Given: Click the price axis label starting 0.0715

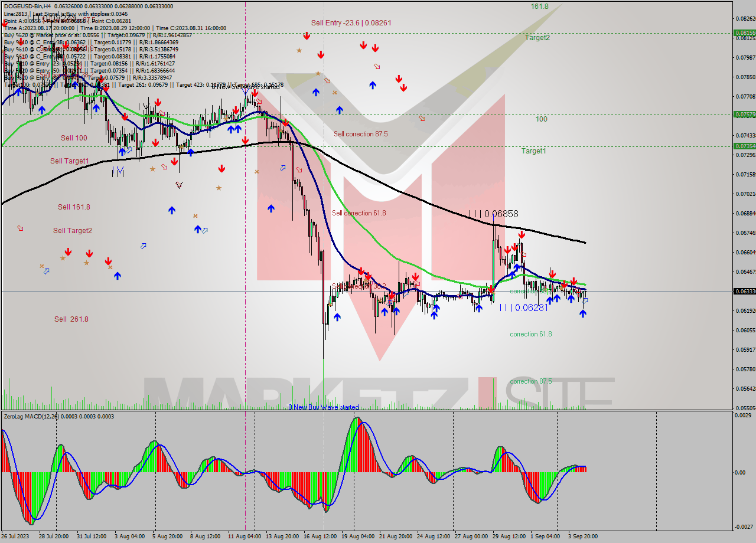Looking at the screenshot, I should point(746,174).
